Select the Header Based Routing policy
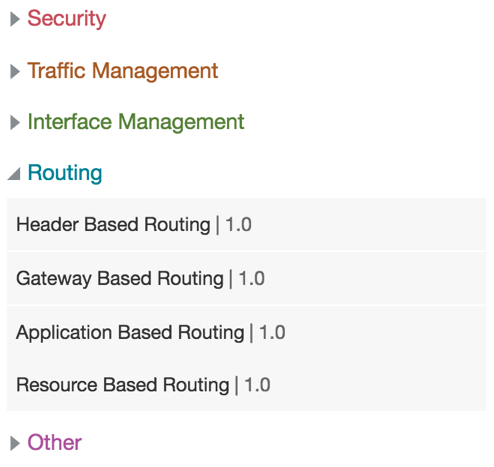The height and width of the screenshot is (467, 494). click(246, 224)
